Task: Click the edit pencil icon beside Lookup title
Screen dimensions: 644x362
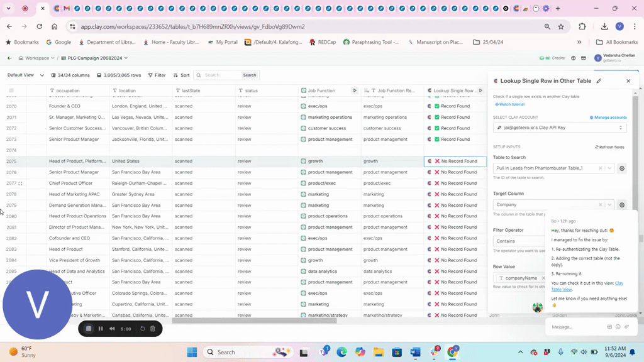Action: click(599, 81)
